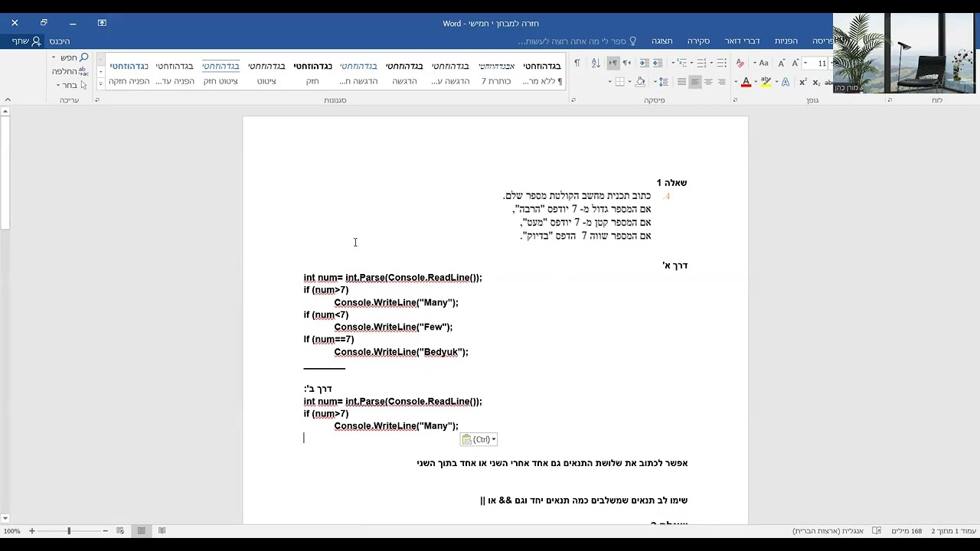
Task: Toggle subscript formatting
Action: click(816, 82)
